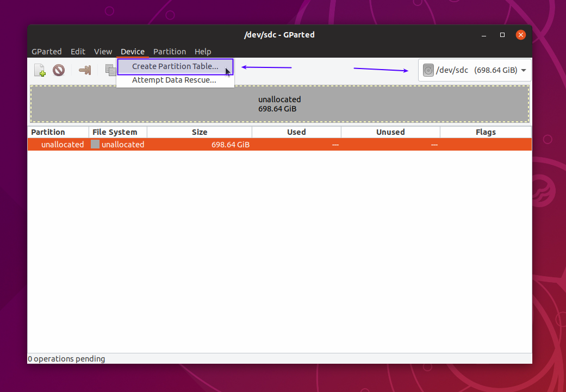Click the Resize/Move partition toolbar icon
Screen dimensions: 566x392
point(84,70)
